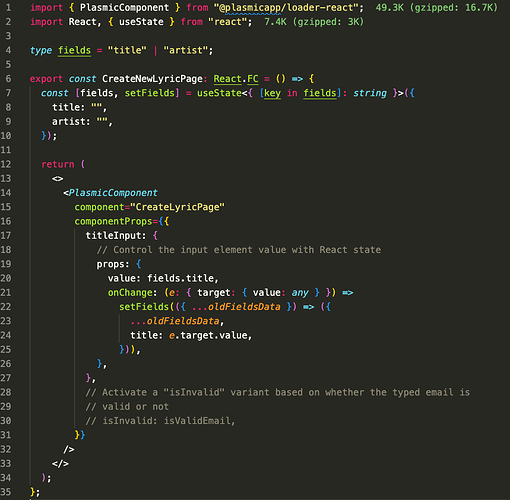
Task: Click the string type keyword on line 7
Action: click(370, 93)
